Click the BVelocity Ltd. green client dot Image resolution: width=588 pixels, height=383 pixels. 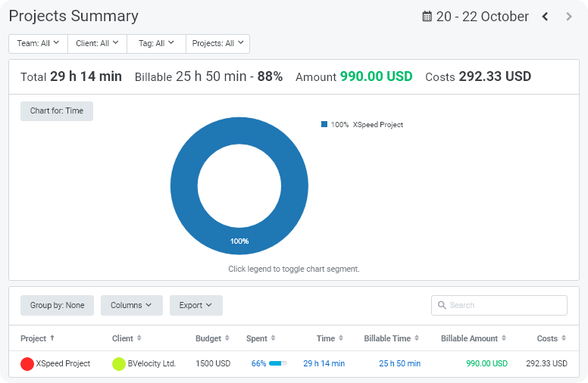tap(119, 364)
